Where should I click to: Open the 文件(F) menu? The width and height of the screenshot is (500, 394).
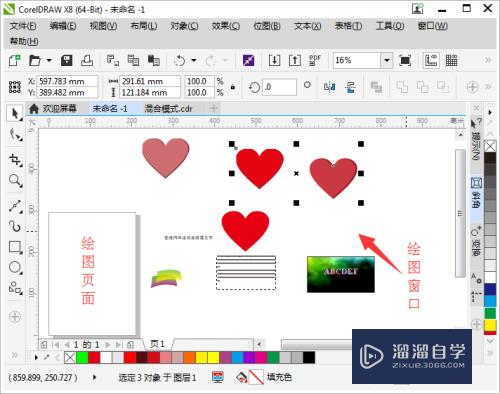[23, 26]
